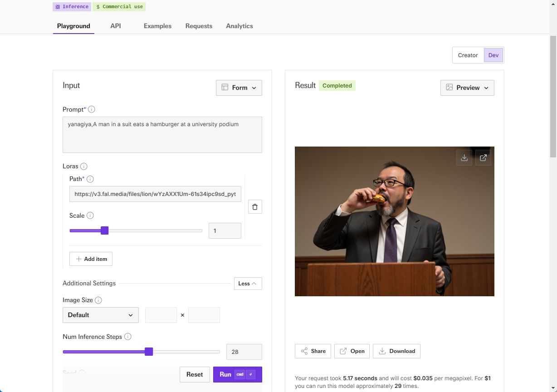The width and height of the screenshot is (557, 392).
Task: Click the Scale info icon
Action: click(90, 216)
